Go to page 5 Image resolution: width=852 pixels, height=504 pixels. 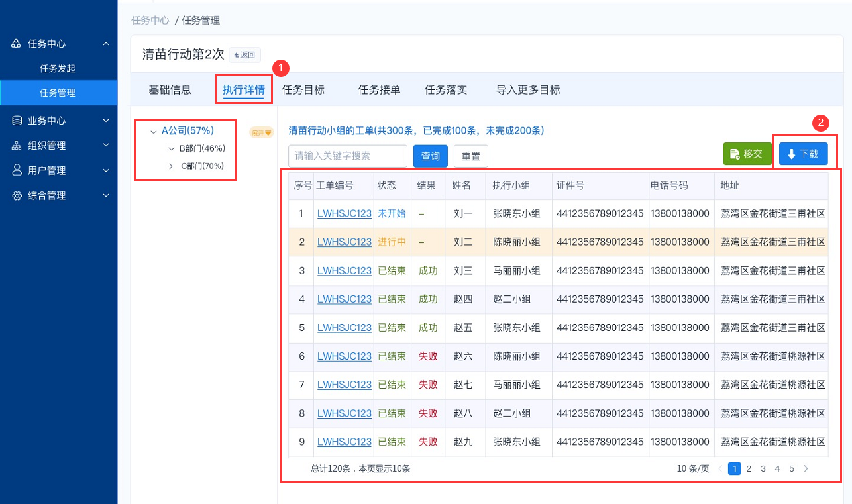(792, 468)
